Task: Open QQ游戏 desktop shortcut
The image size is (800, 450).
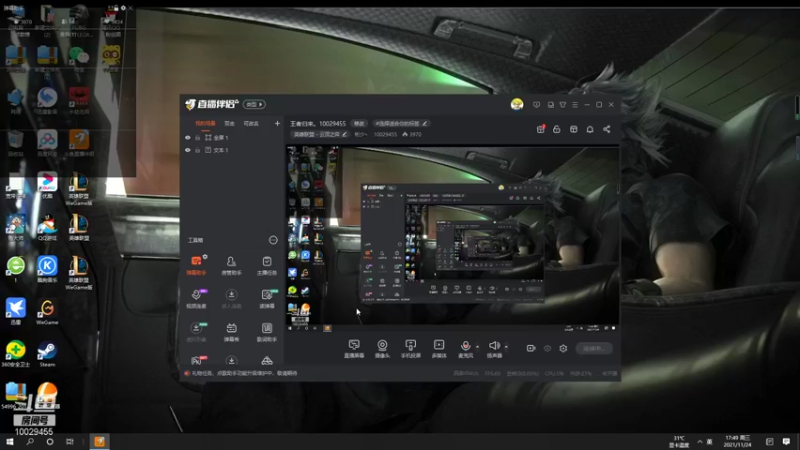Action: [47, 228]
